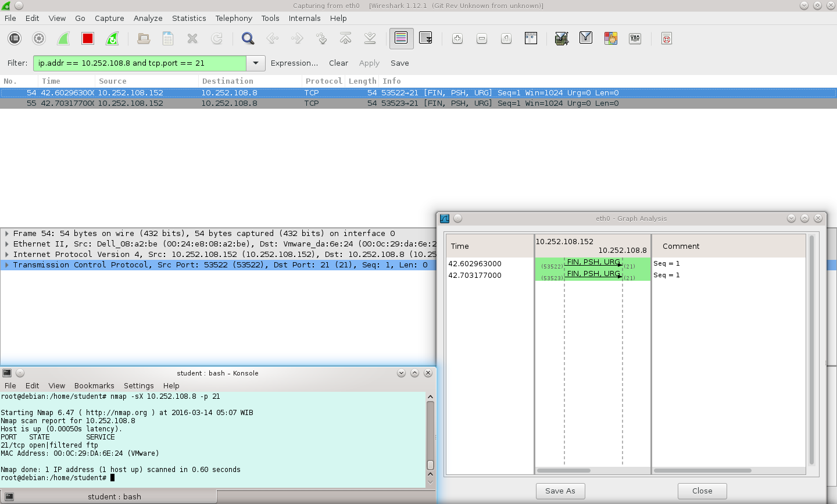Screen dimensions: 837x504
Task: Expand Transmission Control Protocol row
Action: click(x=6, y=265)
